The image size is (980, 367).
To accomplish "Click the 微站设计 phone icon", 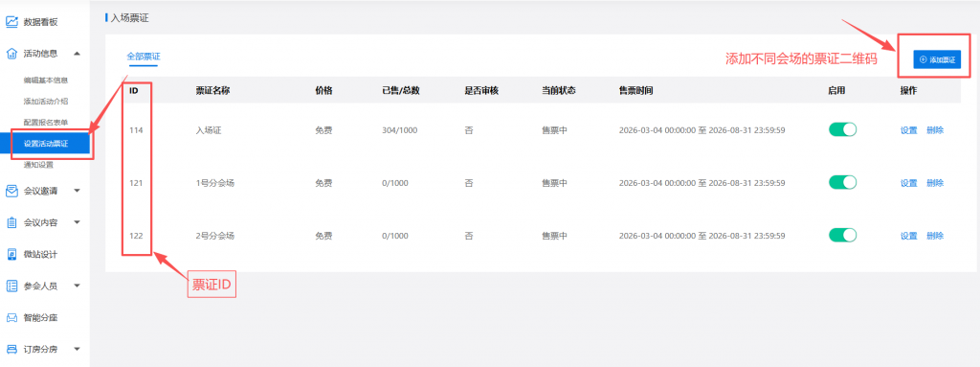I will coord(11,254).
